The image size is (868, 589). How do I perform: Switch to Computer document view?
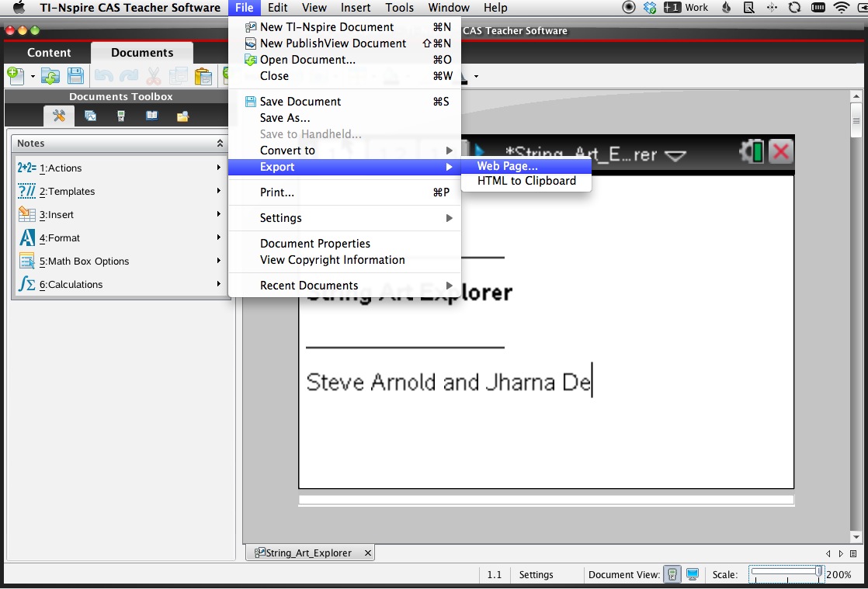click(693, 575)
